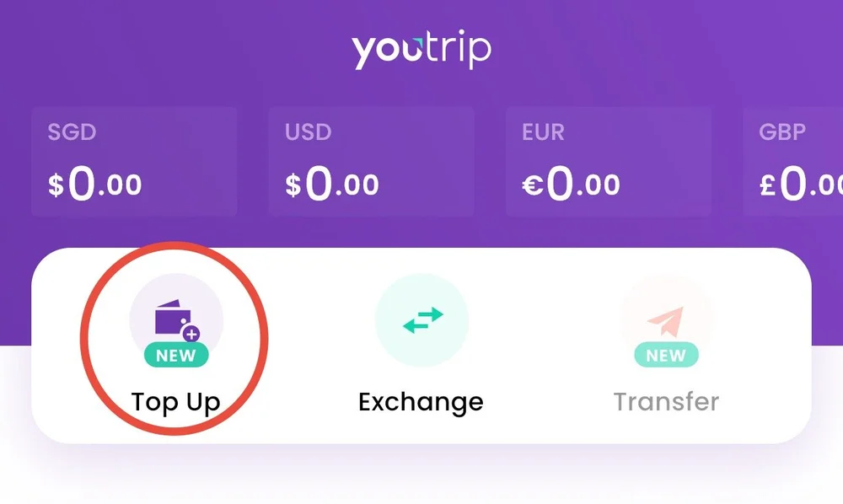Screen dimensions: 843x504
Task: Click the greyed Transfer label
Action: click(666, 402)
